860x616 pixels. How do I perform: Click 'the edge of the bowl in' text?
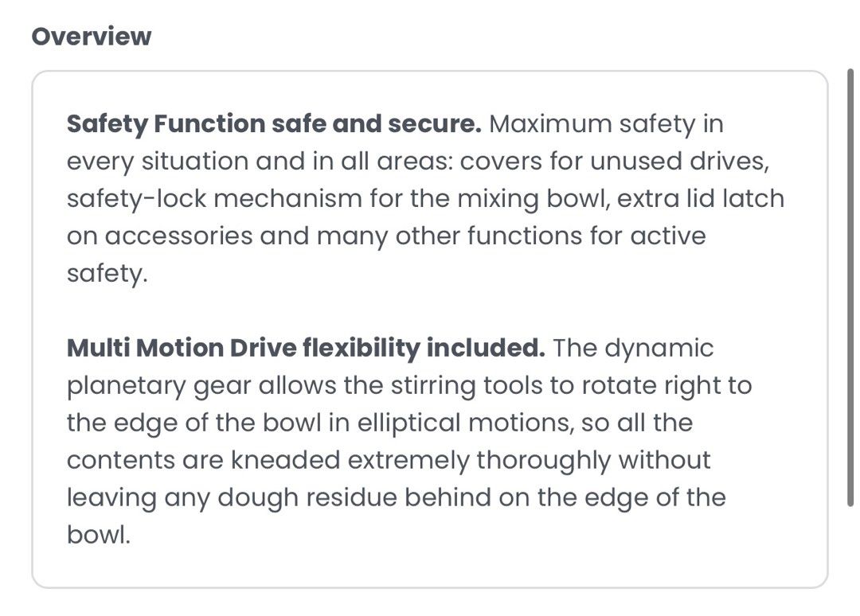pos(209,423)
